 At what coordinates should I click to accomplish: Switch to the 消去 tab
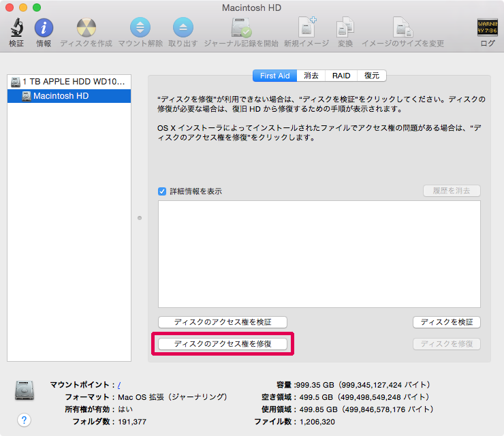click(x=311, y=76)
